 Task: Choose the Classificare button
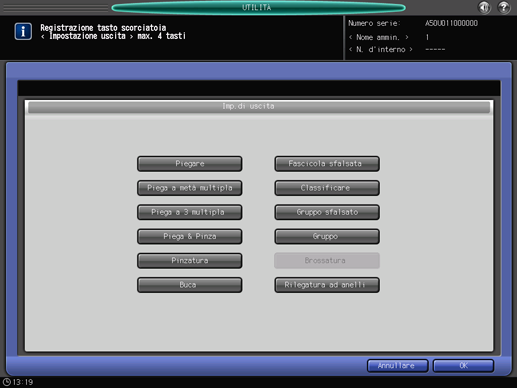pos(327,188)
